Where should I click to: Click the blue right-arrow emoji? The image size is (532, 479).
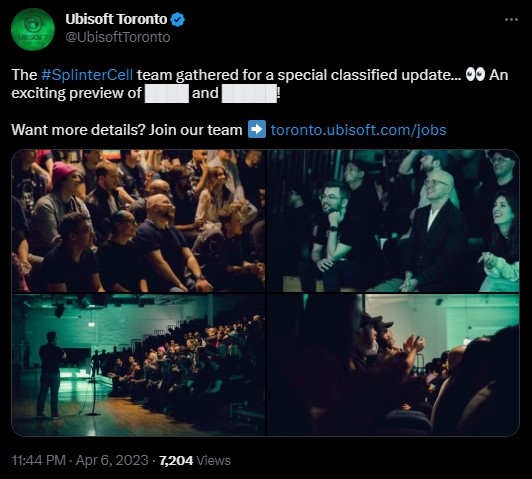pos(257,129)
